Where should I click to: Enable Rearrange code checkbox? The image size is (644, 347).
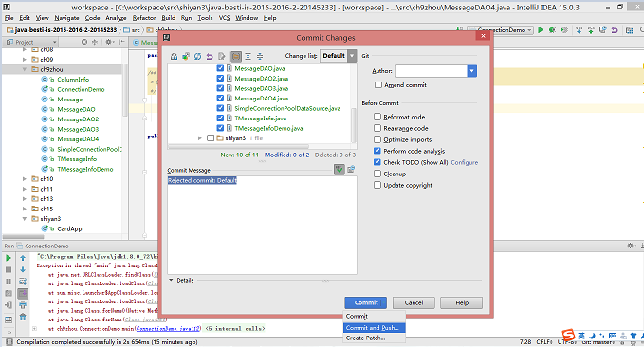coord(377,128)
